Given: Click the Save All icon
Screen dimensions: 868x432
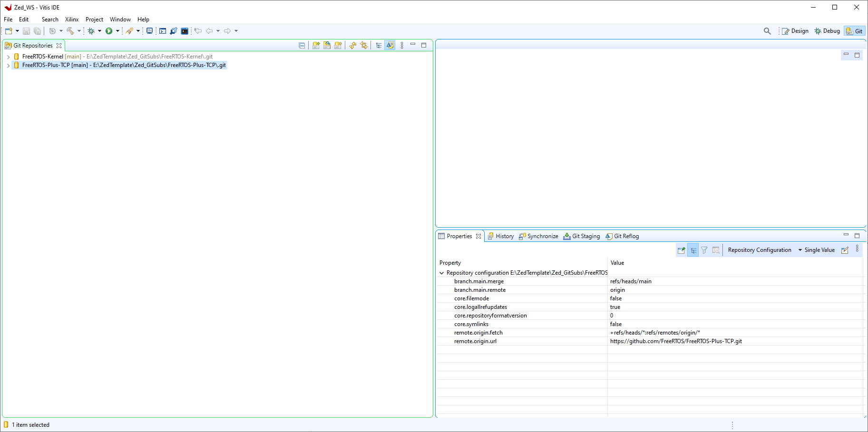Looking at the screenshot, I should click(37, 31).
